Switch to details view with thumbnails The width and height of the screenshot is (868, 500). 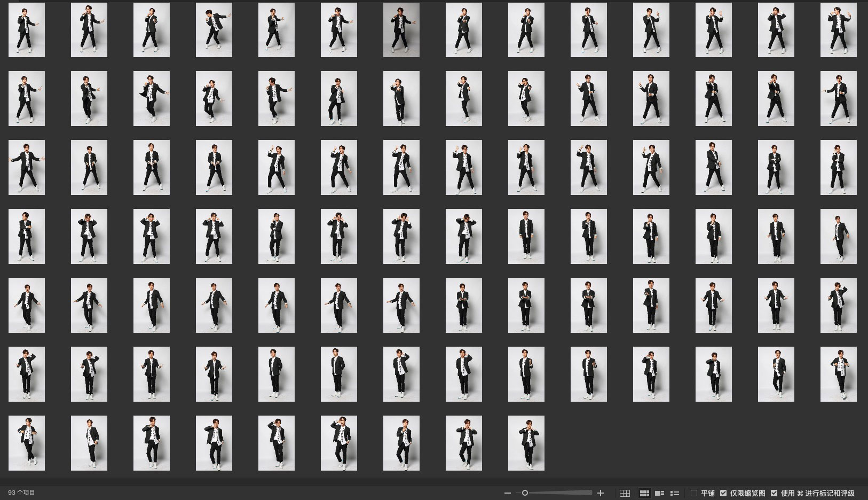660,493
